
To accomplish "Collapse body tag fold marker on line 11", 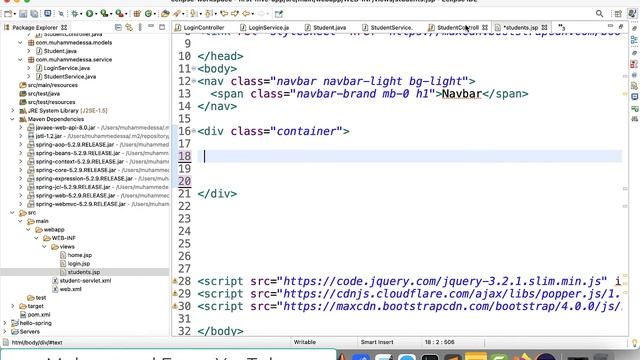I will click(194, 69).
